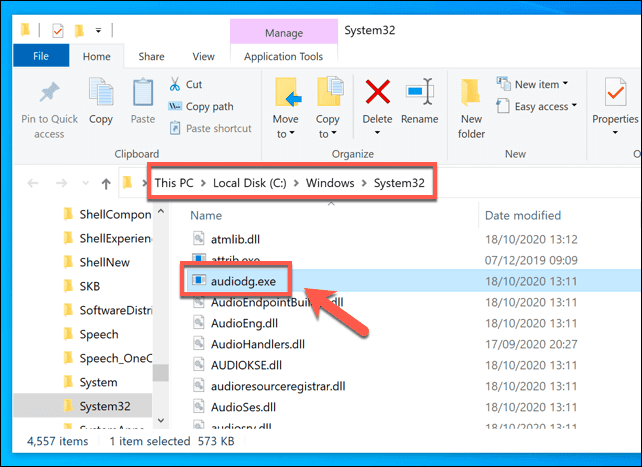Expand the Copy to dropdown arrow
This screenshot has height=467, width=642.
334,133
